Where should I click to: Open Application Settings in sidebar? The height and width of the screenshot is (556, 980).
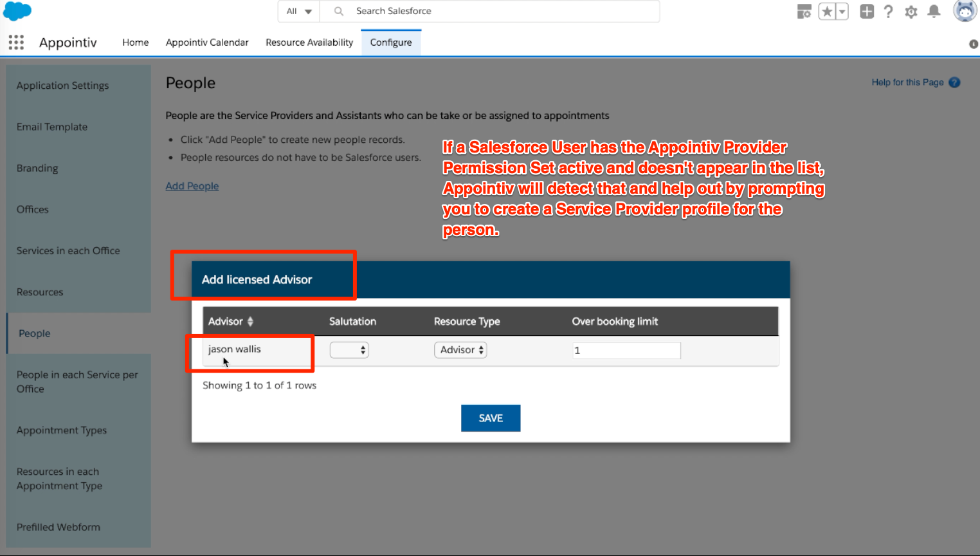pyautogui.click(x=78, y=86)
